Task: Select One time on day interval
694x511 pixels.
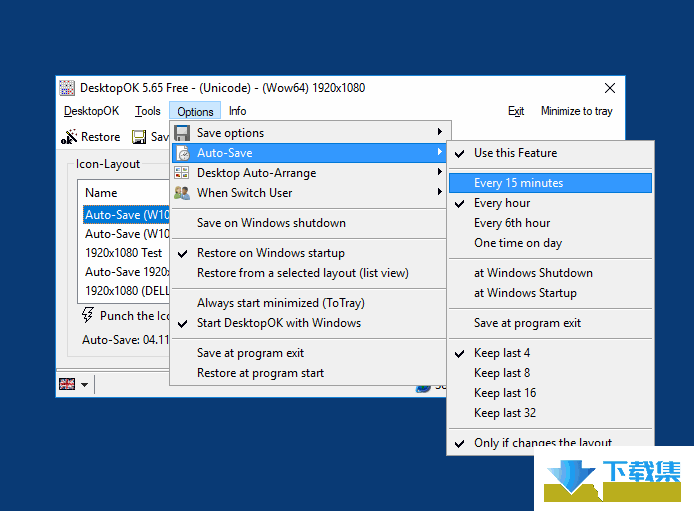Action: point(550,243)
